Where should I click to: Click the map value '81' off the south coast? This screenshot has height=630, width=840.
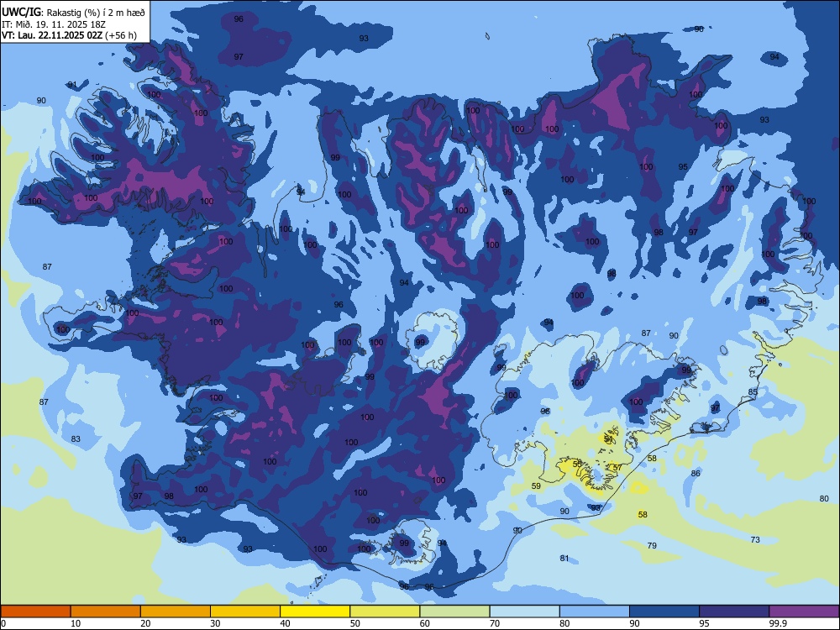click(x=564, y=559)
